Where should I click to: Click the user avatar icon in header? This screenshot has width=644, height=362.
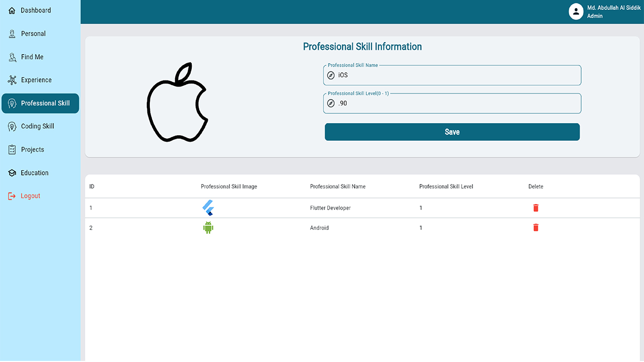(576, 12)
